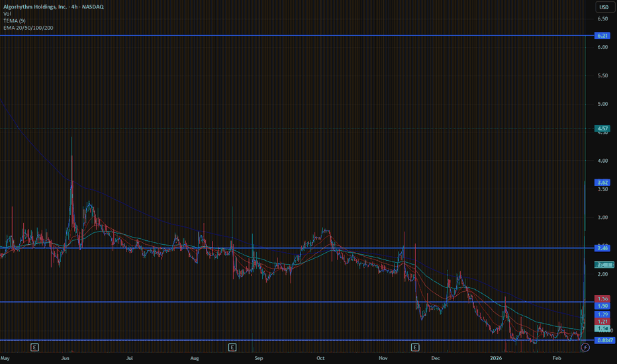Click the 4.57 teal price label
The image size is (617, 364).
click(x=603, y=128)
